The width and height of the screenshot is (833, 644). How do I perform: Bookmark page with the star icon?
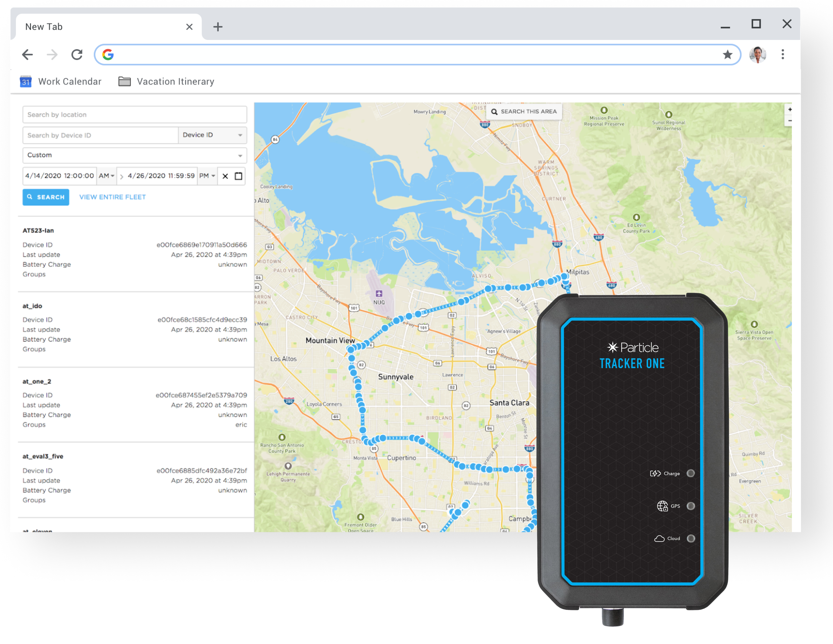click(x=727, y=54)
